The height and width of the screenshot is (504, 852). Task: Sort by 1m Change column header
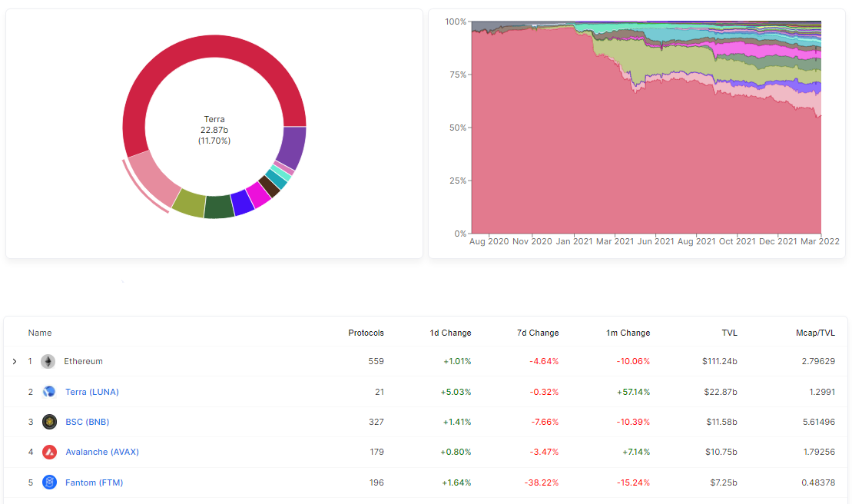(x=628, y=333)
